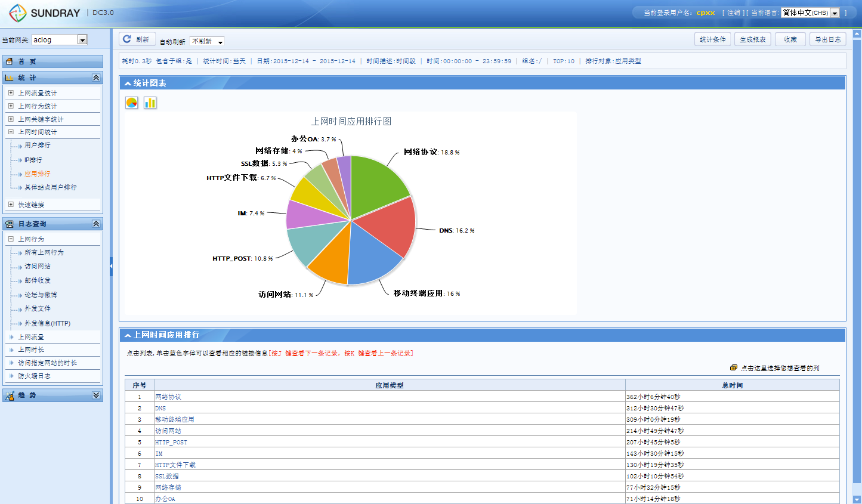Expand 上网流量统计 tree node
862x504 pixels.
(x=11, y=93)
